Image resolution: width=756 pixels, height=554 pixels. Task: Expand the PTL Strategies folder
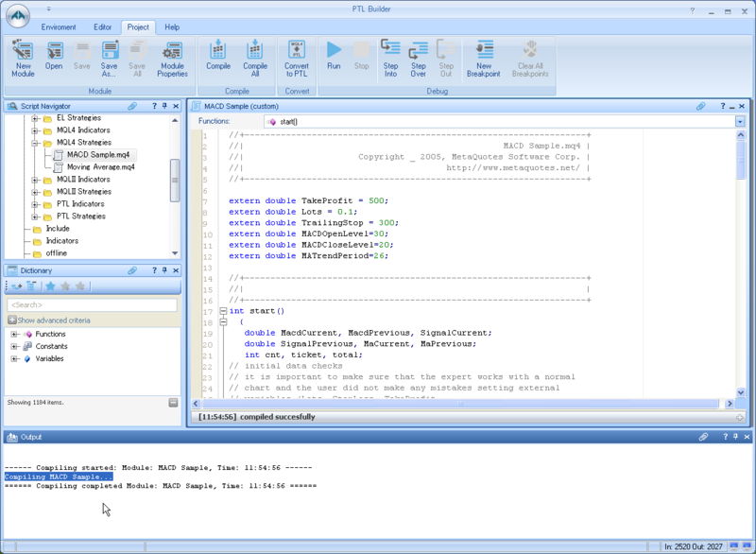point(35,217)
